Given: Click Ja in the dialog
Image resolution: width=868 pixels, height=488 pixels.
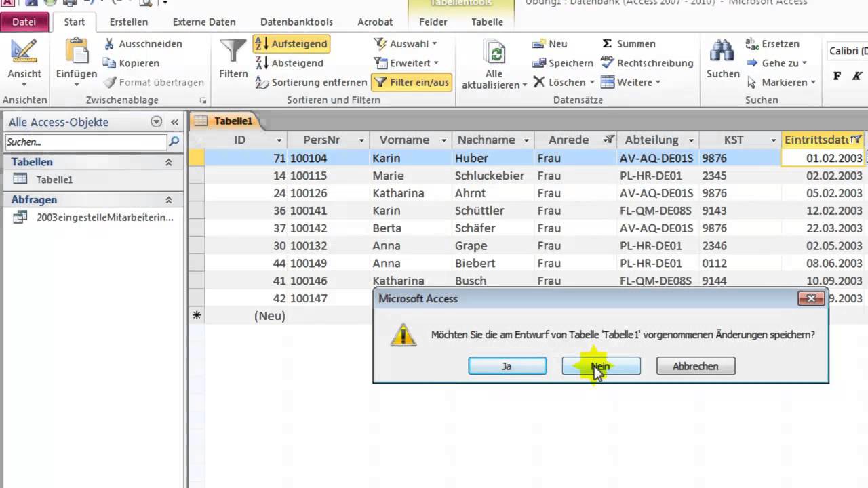Looking at the screenshot, I should point(507,366).
